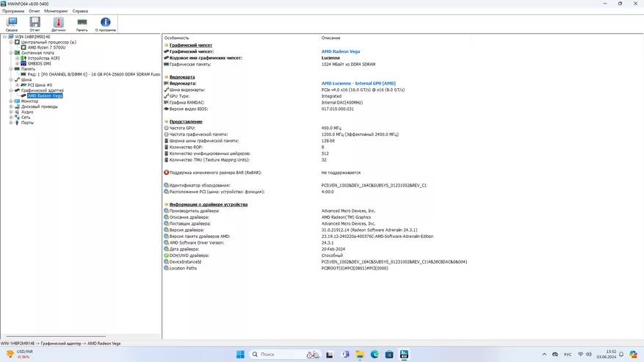Expand the Устройства ACPI node

[17, 58]
